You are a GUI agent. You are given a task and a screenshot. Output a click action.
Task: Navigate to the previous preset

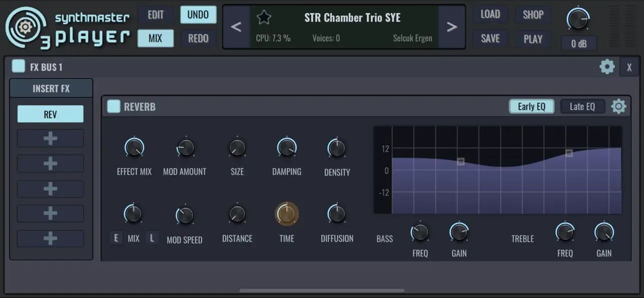[x=236, y=27]
